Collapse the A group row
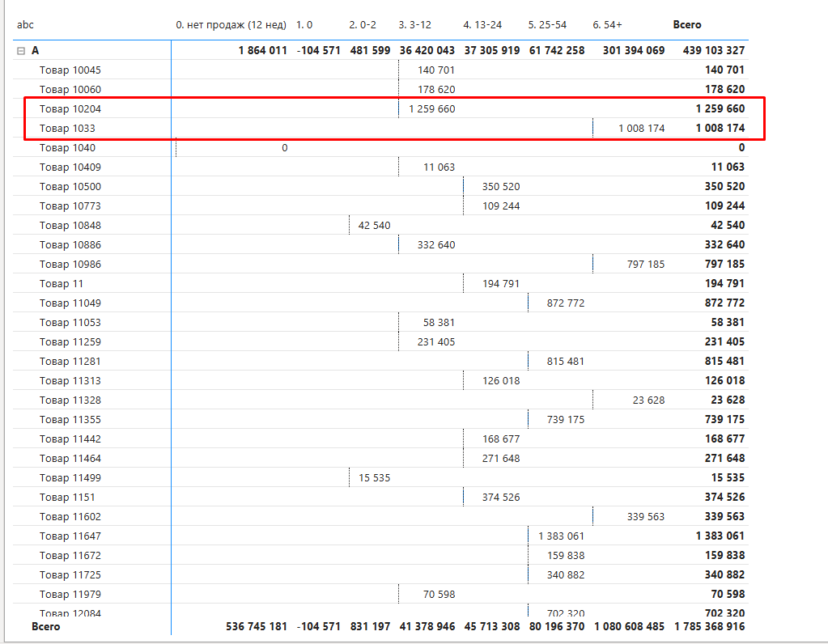This screenshot has height=644, width=828. pos(21,51)
